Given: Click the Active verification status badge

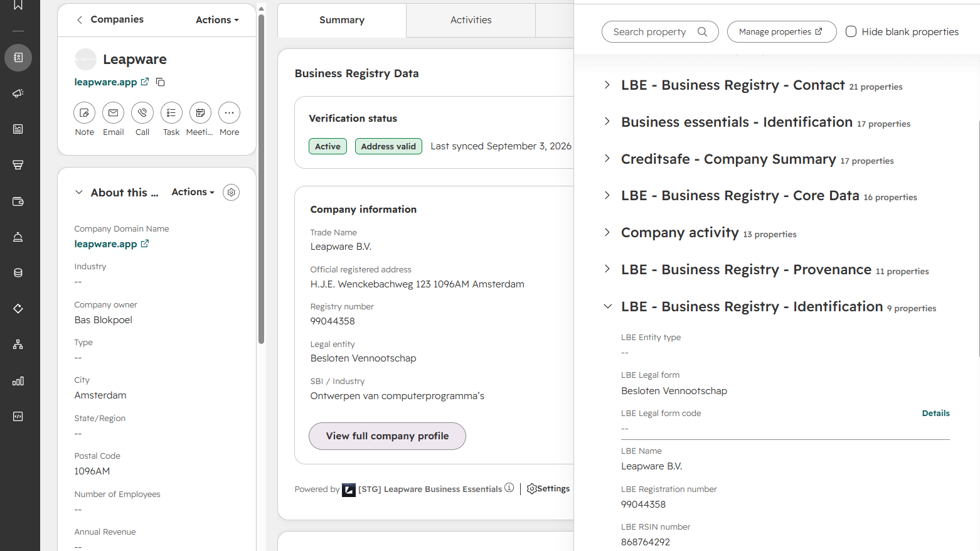Looking at the screenshot, I should coord(328,146).
